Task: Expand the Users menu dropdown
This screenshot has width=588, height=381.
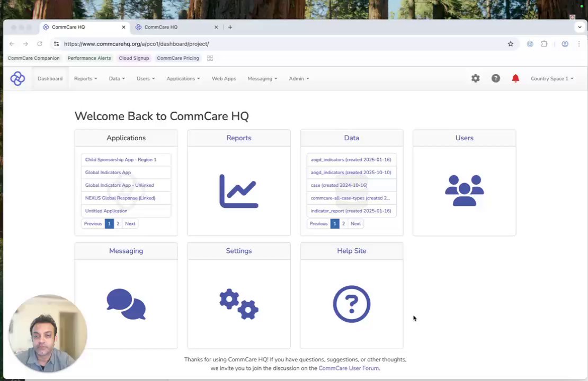Action: click(146, 79)
